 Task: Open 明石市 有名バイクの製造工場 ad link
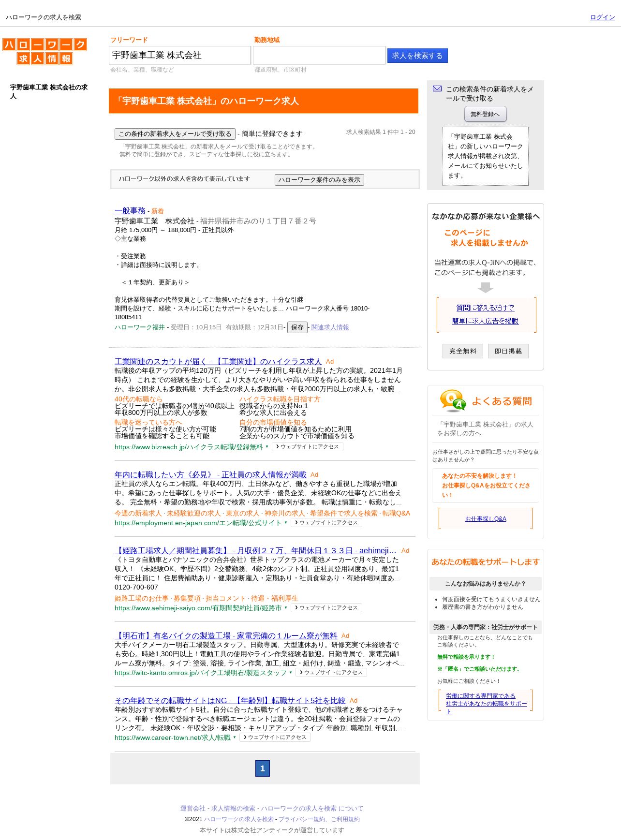pos(226,635)
